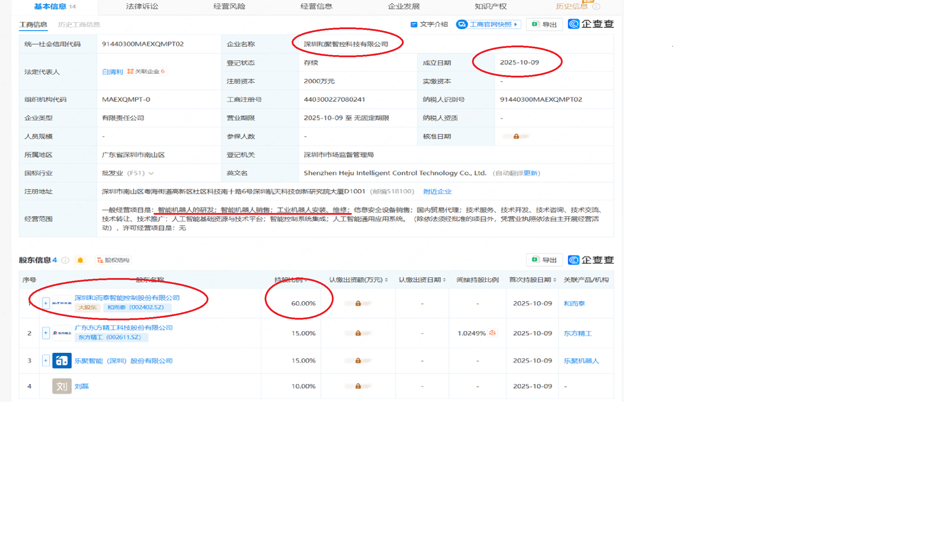This screenshot has height=560, width=929.
Task: Click the VIP lock icon in 核准日期 row
Action: point(516,137)
